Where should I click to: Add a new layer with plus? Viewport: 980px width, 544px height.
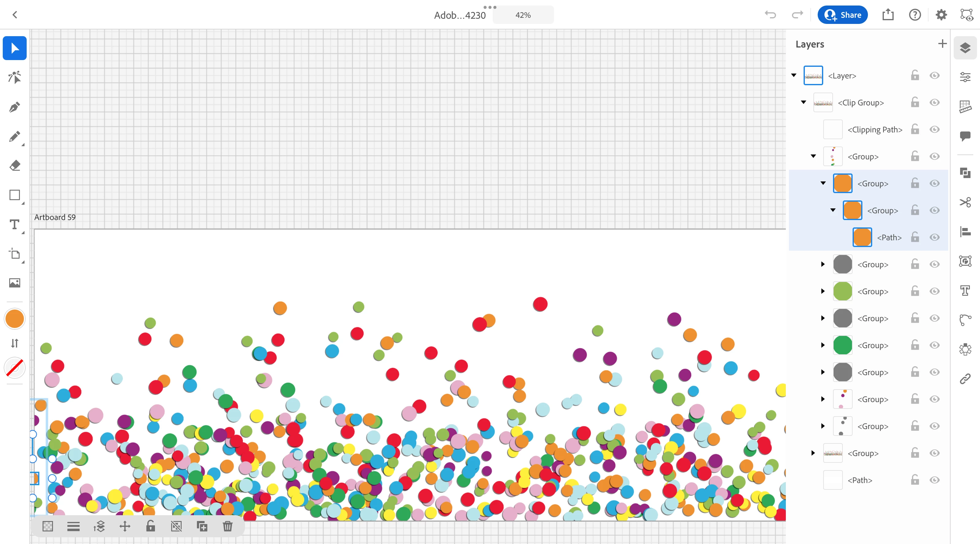pos(942,44)
